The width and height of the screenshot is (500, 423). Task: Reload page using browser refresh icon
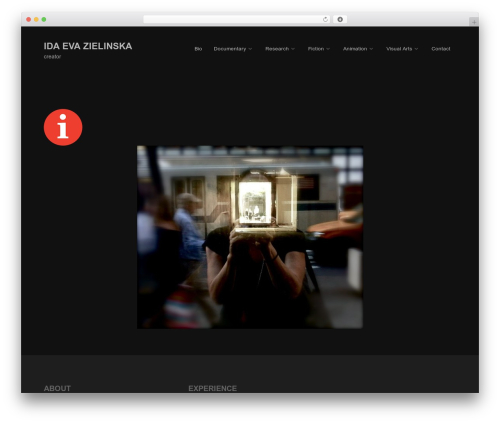point(325,19)
